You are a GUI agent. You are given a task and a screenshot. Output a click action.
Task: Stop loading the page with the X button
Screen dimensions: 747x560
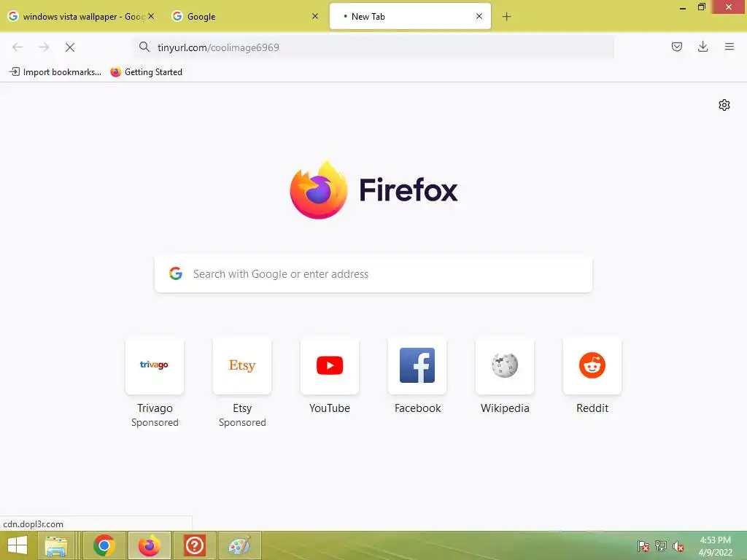click(70, 47)
